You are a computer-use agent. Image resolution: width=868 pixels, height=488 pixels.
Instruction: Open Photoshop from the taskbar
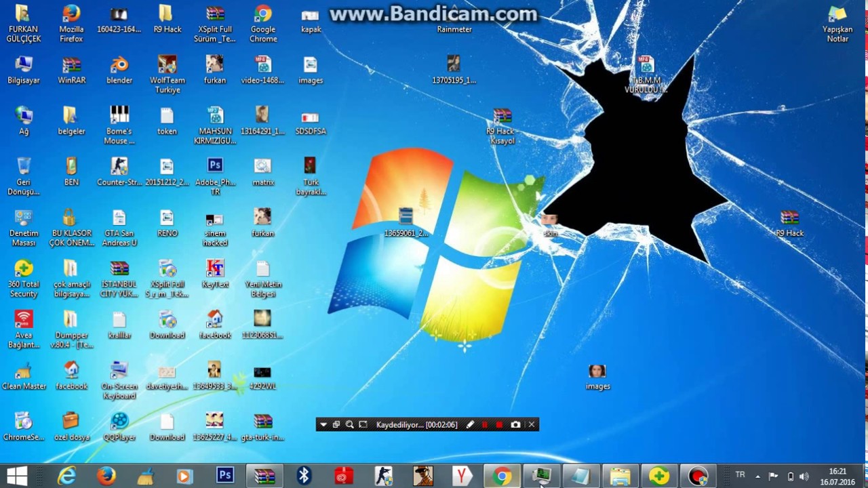coord(225,476)
